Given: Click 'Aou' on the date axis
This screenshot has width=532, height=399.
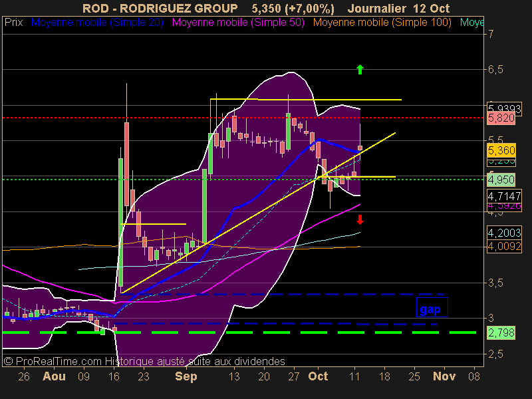Looking at the screenshot, I should (54, 376).
